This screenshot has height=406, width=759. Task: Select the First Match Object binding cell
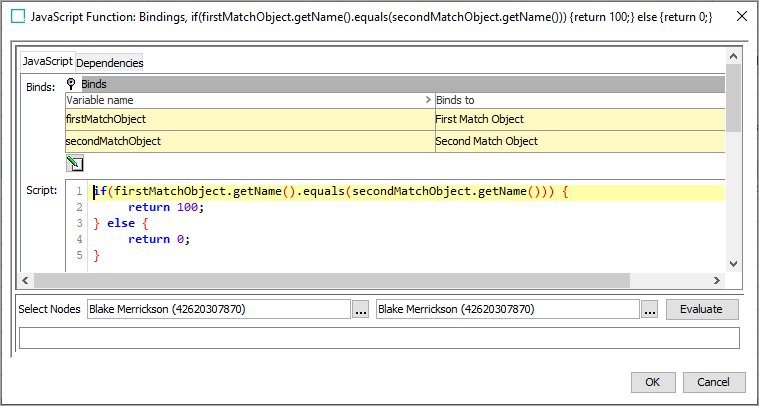(x=580, y=119)
